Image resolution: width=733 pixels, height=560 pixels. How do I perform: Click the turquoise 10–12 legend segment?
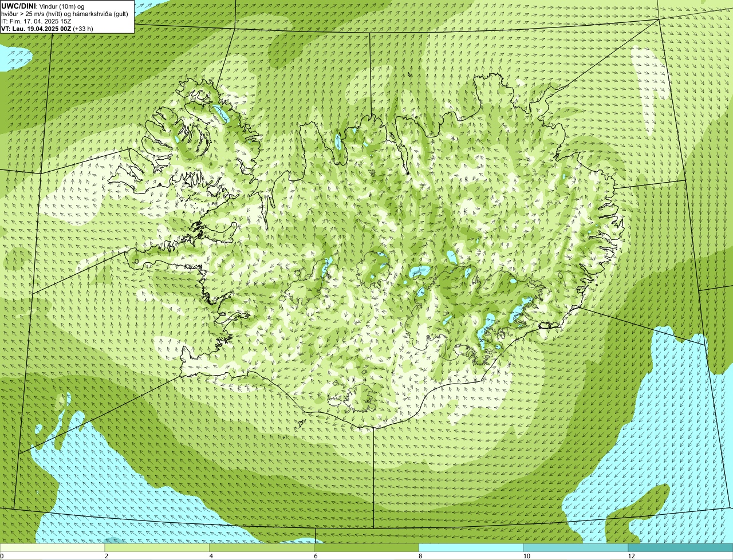(x=576, y=547)
